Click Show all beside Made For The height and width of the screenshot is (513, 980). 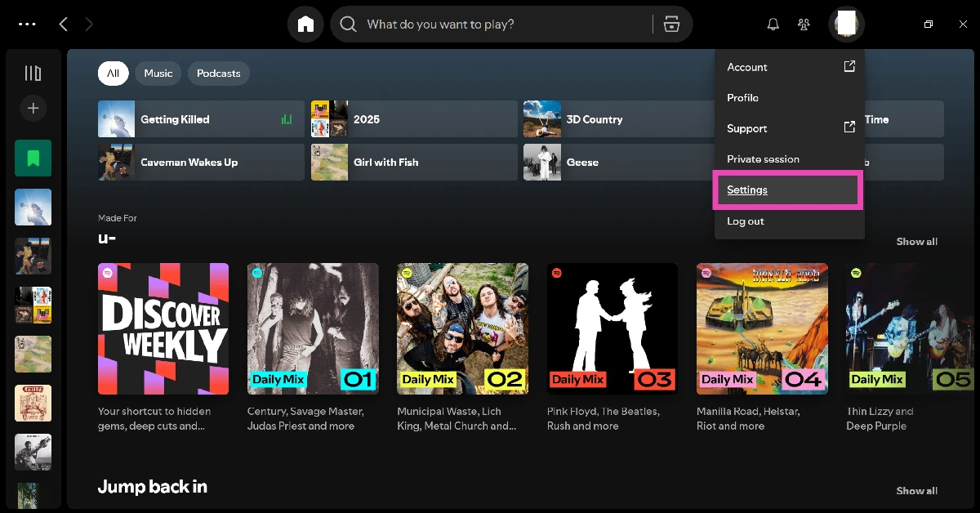coord(916,242)
